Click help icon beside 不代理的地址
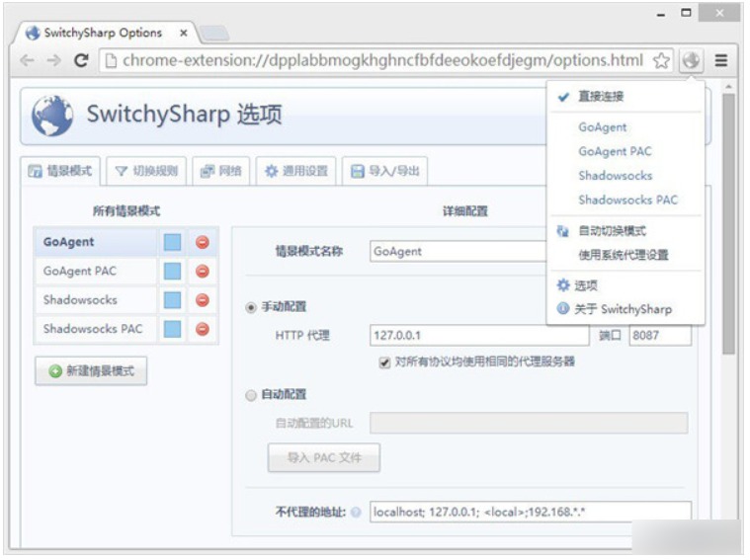Viewport: 750px width, 560px height. coord(356,513)
